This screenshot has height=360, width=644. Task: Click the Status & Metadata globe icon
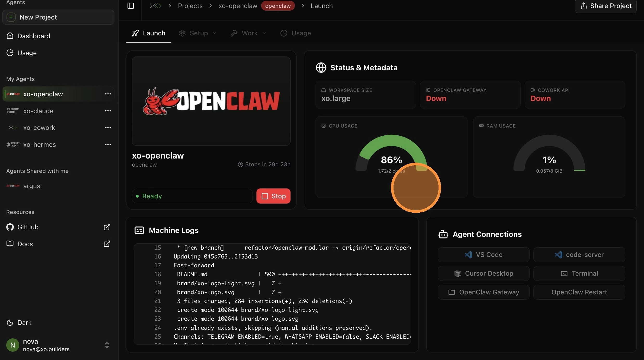[321, 68]
